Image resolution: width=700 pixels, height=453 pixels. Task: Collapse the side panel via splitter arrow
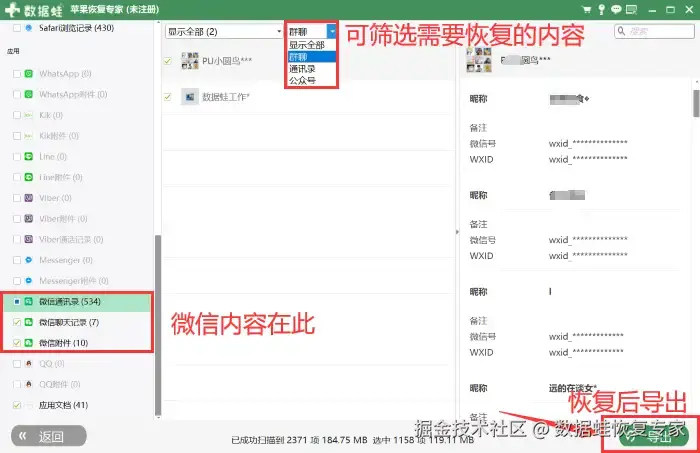457,232
